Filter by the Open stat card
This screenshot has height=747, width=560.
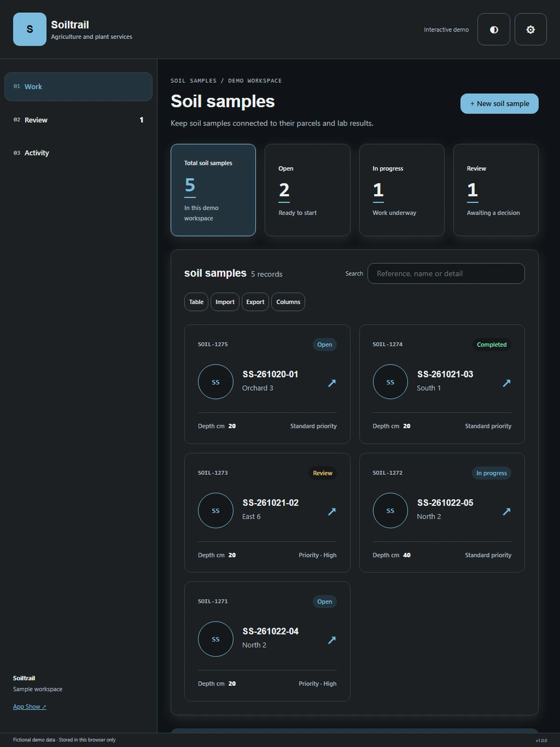point(308,190)
